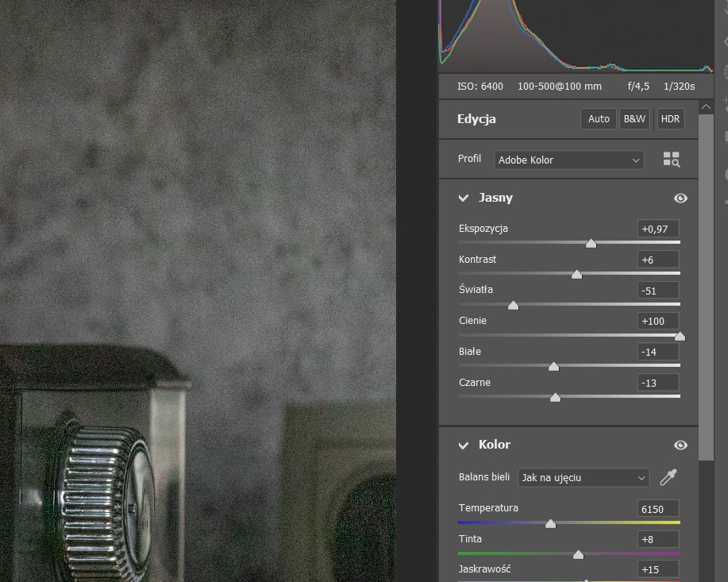Click the Cienie label

472,321
